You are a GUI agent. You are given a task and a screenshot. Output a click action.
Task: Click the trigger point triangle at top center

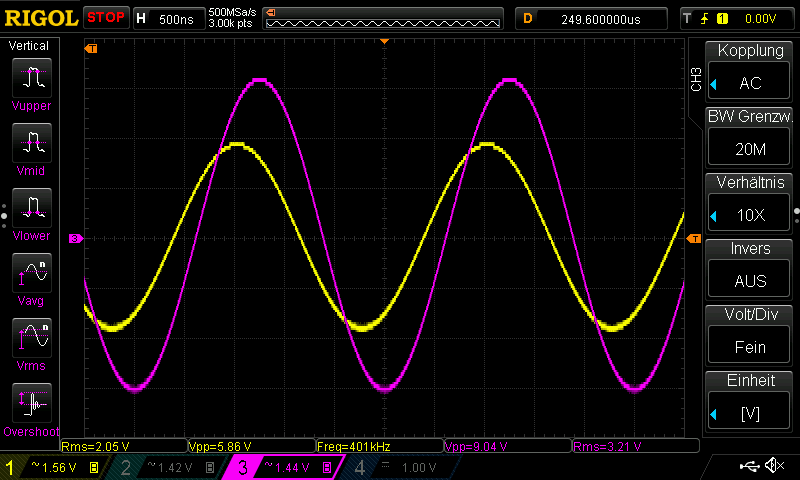click(385, 41)
